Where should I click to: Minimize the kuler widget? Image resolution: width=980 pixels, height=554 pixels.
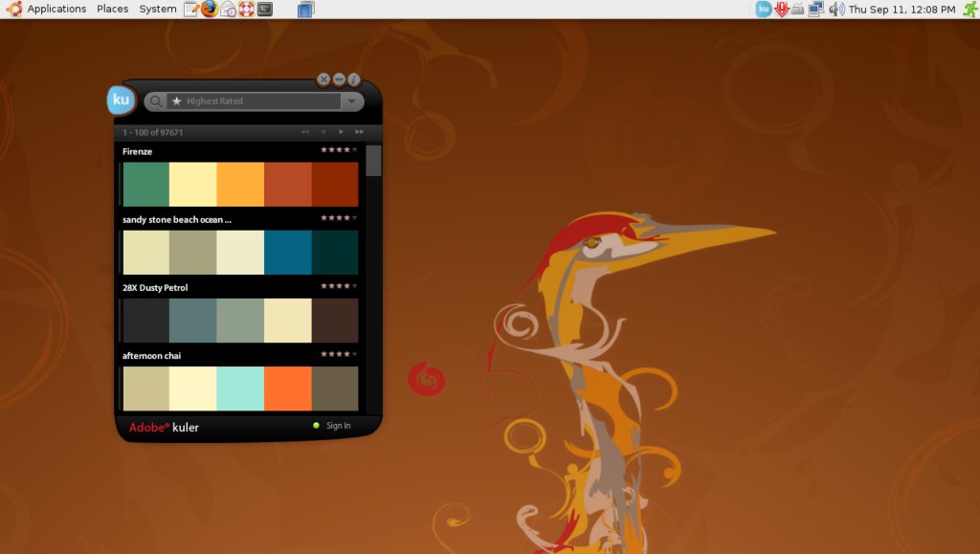pyautogui.click(x=339, y=79)
